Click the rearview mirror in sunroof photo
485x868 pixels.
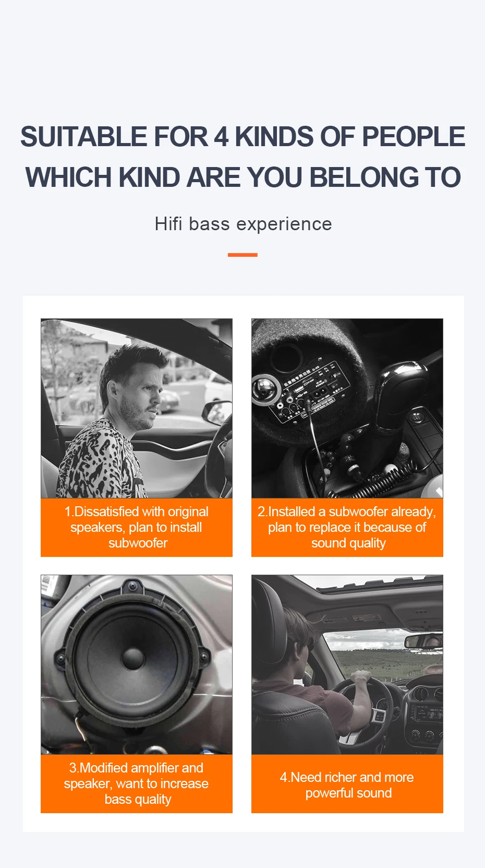[x=423, y=641]
